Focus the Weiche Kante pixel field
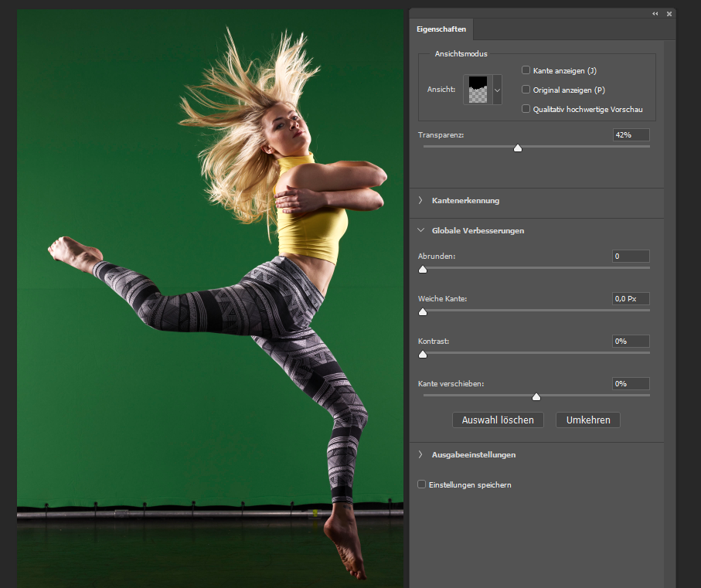 tap(631, 298)
